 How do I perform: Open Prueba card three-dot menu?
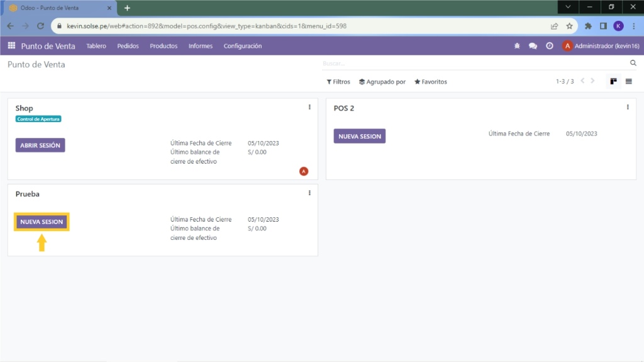pyautogui.click(x=309, y=193)
